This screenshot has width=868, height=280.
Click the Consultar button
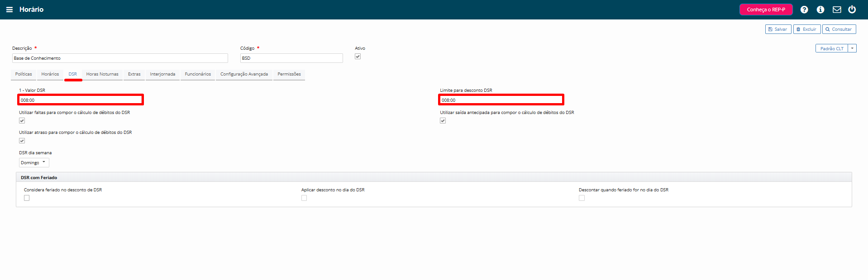839,29
